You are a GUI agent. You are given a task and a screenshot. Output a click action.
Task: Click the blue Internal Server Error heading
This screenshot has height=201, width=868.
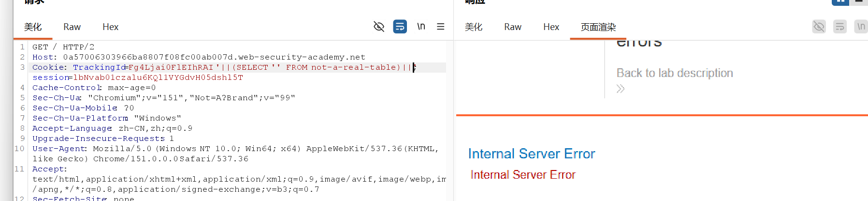coord(532,154)
